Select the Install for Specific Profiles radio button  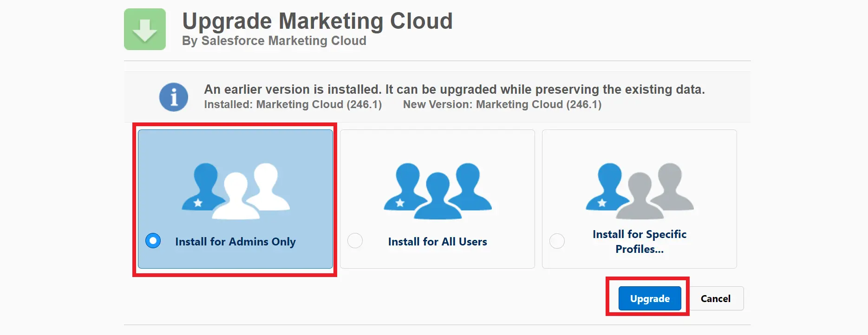point(557,241)
